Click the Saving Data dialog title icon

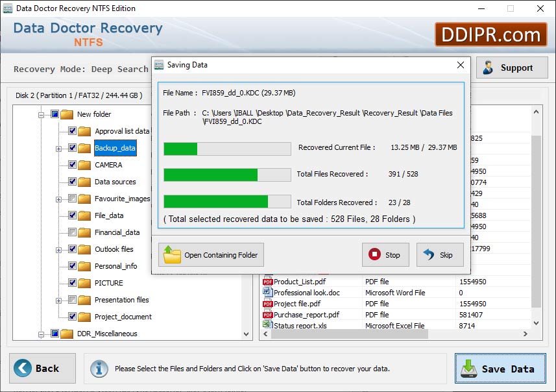click(159, 65)
